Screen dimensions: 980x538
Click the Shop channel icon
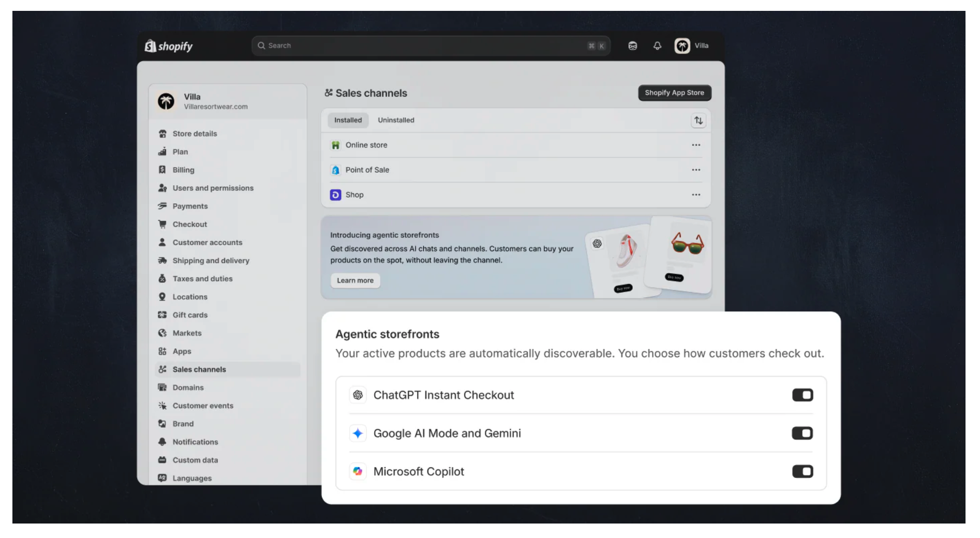pyautogui.click(x=336, y=195)
